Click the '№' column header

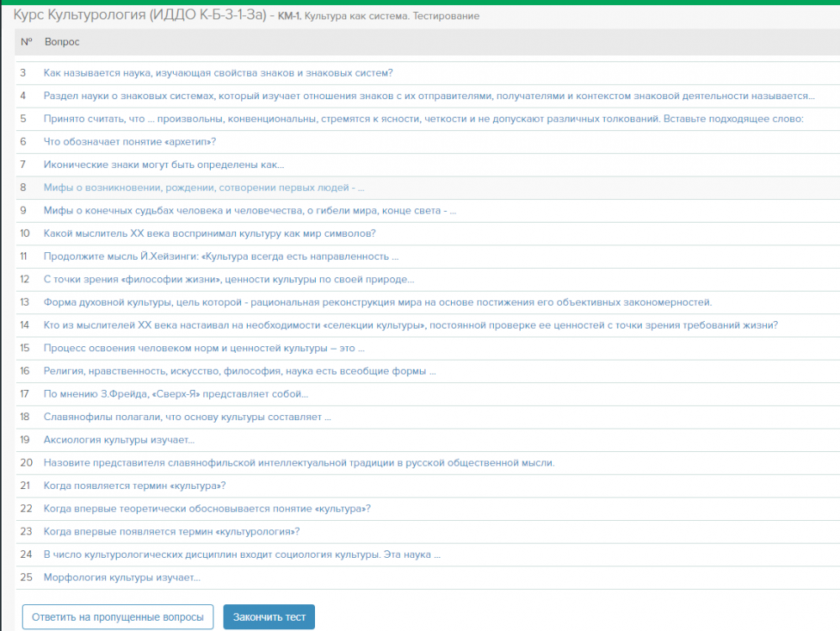[x=26, y=42]
